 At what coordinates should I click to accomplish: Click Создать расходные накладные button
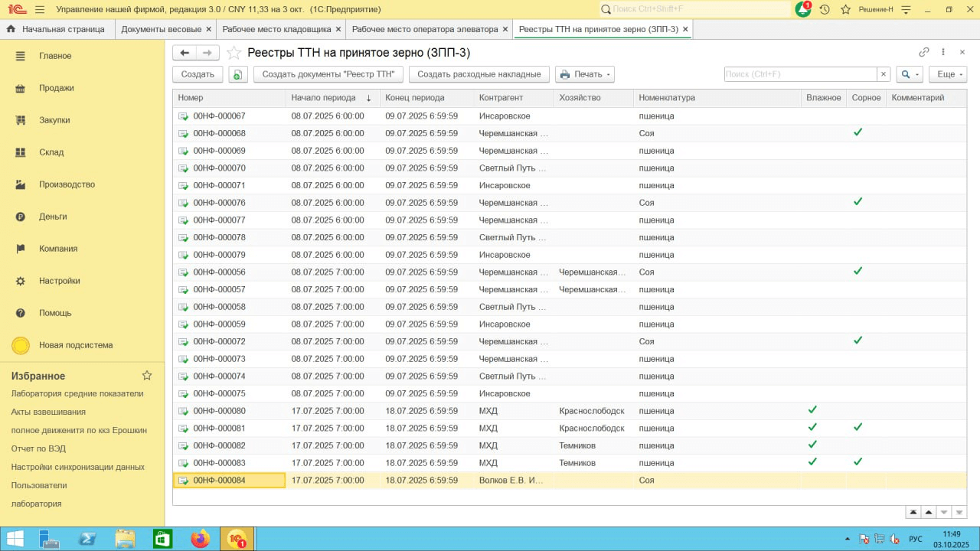[x=479, y=74]
